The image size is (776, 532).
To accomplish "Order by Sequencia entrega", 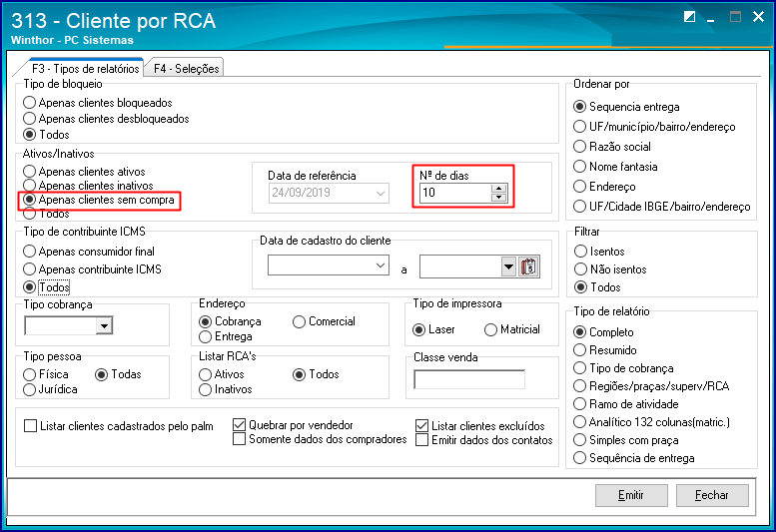I will (626, 107).
